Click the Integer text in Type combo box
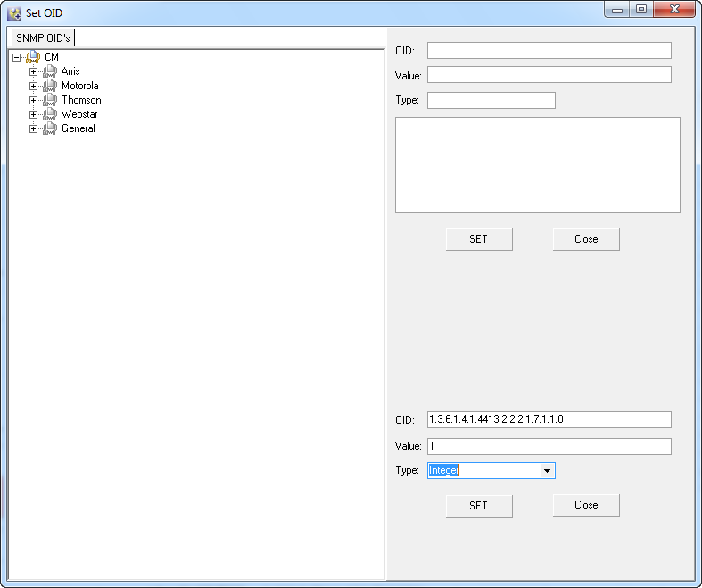 click(444, 470)
